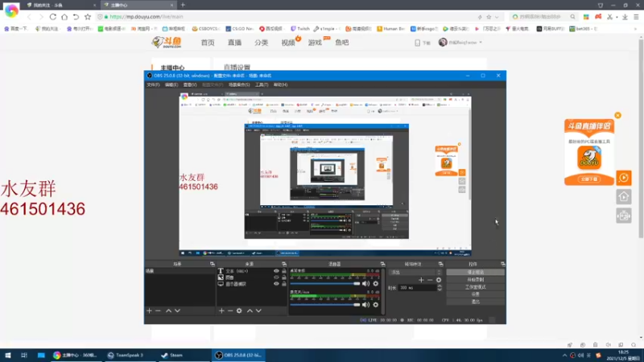Screen dimensions: 644x362
Task: Open the scene transition type dropdown
Action: click(415, 272)
